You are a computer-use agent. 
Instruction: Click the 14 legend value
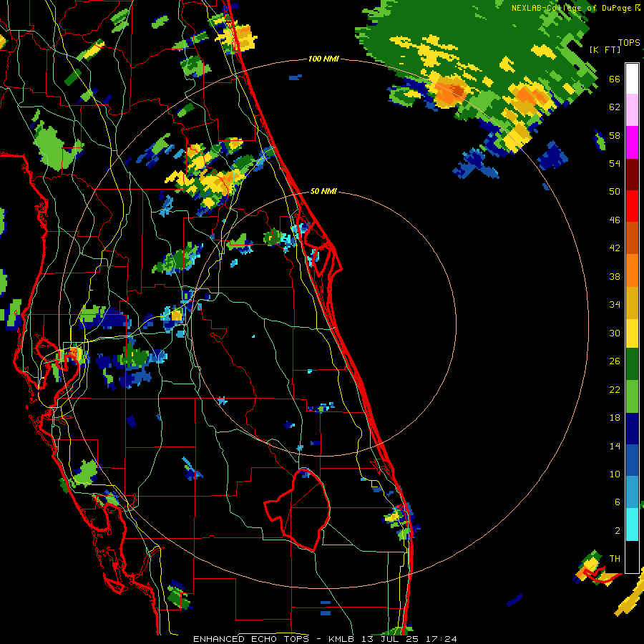[615, 446]
